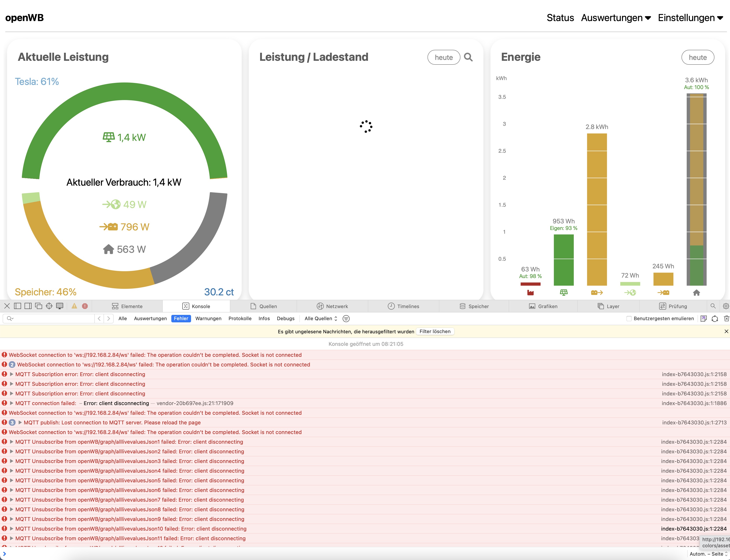
Task: Click heute button in Energie panel
Action: tap(697, 57)
